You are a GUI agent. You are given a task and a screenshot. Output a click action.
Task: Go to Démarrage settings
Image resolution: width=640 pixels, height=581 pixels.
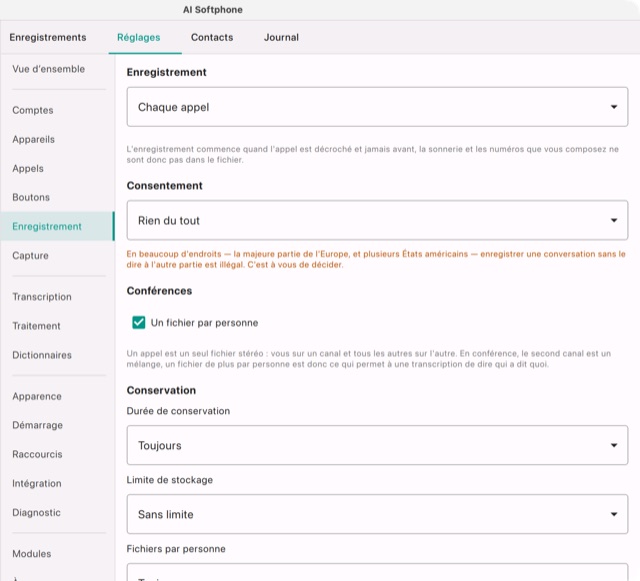38,425
